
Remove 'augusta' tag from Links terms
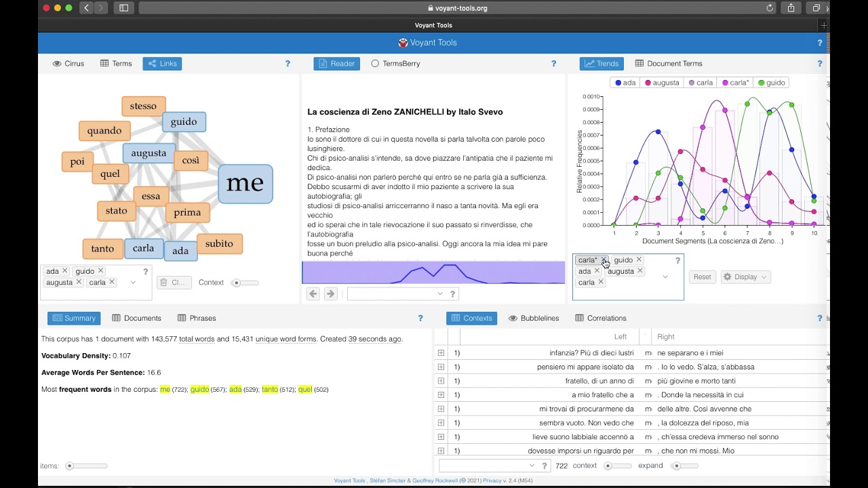(x=79, y=282)
